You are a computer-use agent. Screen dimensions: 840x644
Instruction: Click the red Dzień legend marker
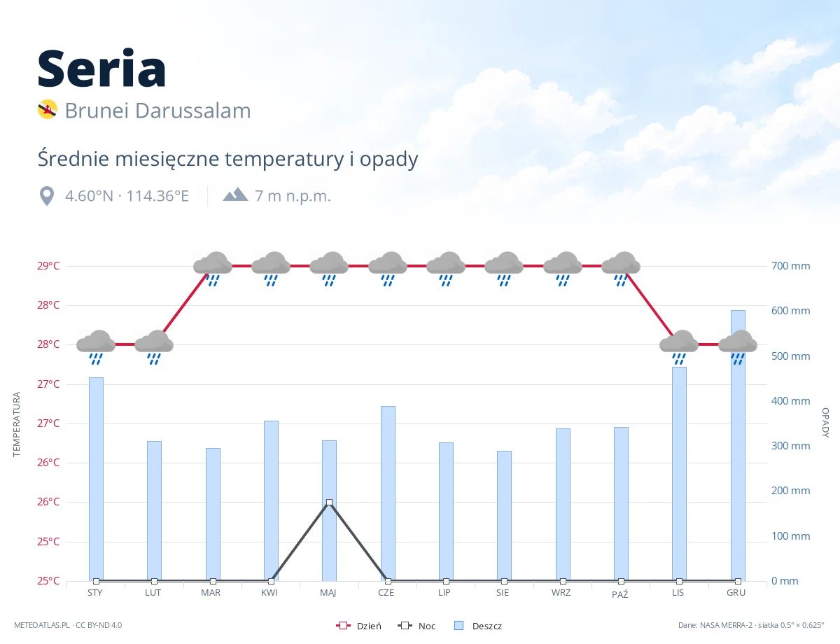click(343, 626)
